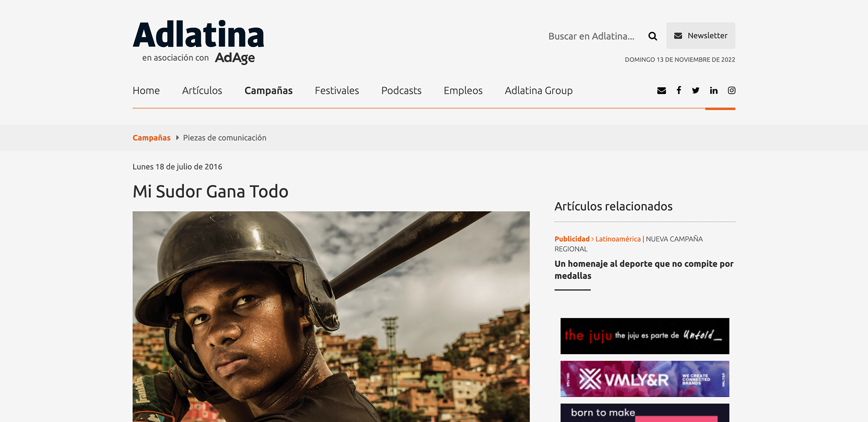This screenshot has width=868, height=422.
Task: Click the Campañas breadcrumb link
Action: point(151,138)
